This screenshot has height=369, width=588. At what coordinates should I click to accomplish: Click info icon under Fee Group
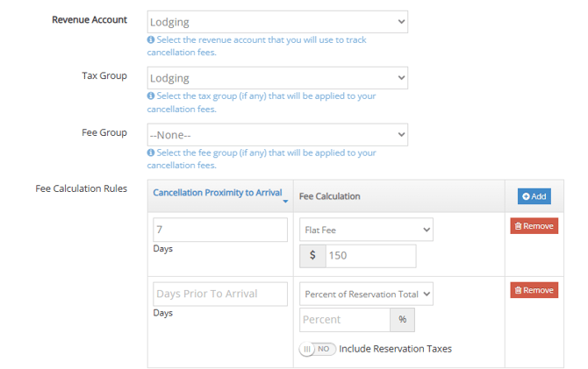152,153
